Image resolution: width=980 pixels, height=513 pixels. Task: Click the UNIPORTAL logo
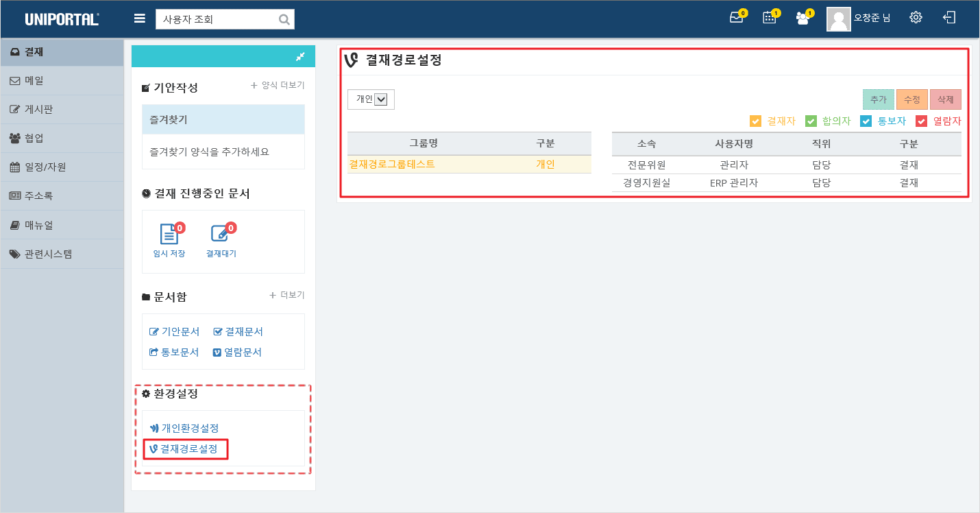[x=62, y=19]
